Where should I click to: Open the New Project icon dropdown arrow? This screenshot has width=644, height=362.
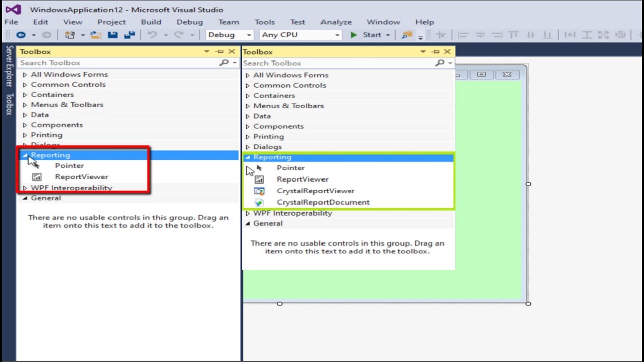click(83, 35)
